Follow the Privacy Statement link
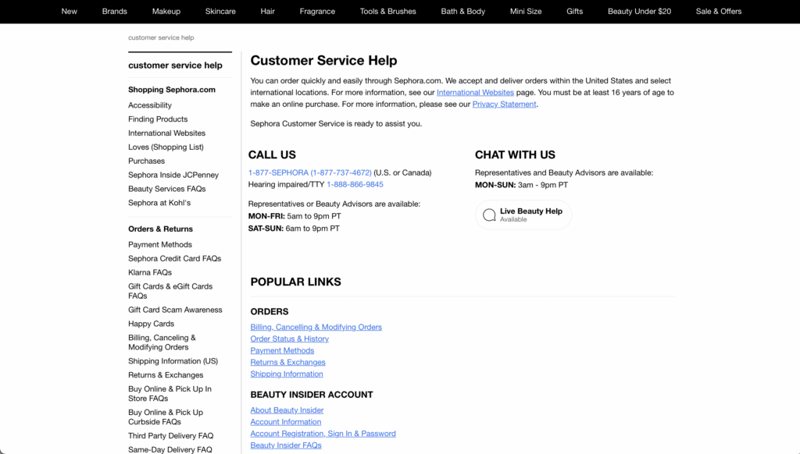This screenshot has height=454, width=800. (x=504, y=104)
